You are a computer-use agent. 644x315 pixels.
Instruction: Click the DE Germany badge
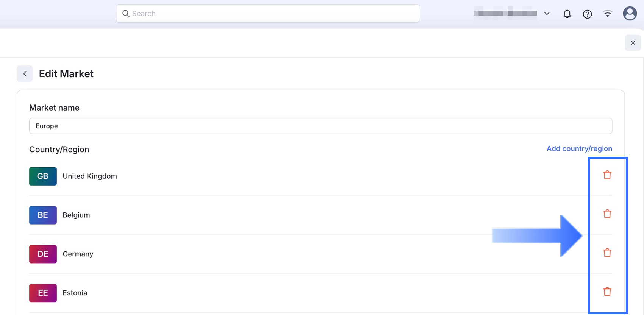pyautogui.click(x=43, y=254)
